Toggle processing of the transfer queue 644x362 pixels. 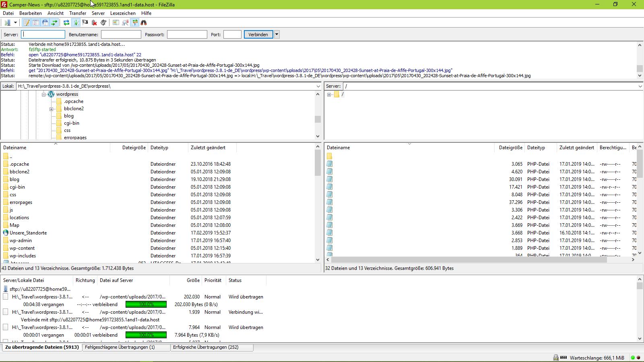(76, 23)
